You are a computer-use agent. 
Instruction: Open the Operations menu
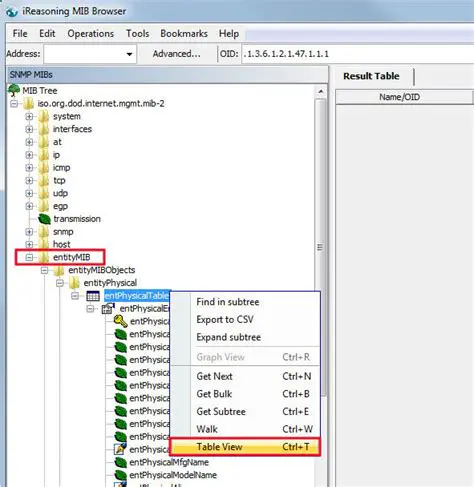click(x=91, y=34)
